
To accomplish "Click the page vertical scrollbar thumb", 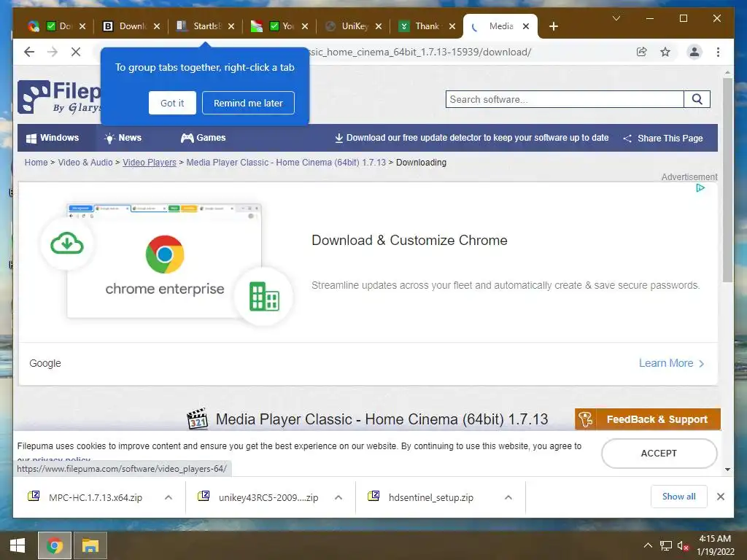I will (727, 180).
